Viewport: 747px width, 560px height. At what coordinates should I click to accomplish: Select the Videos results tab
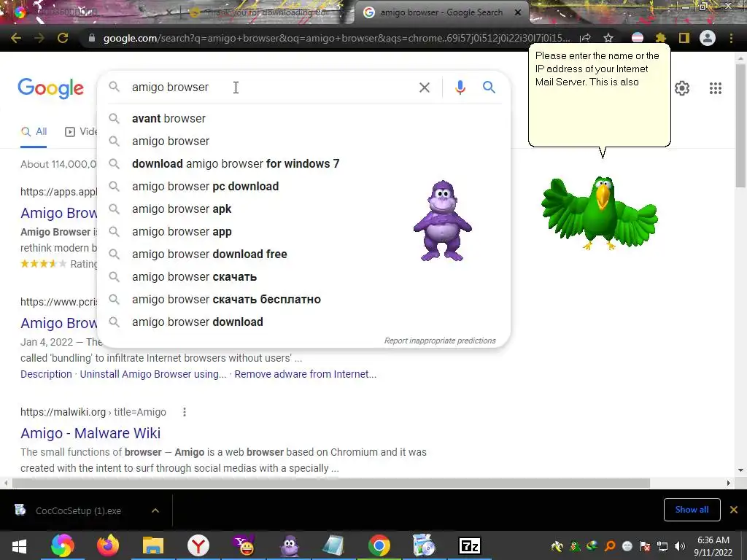pos(81,132)
